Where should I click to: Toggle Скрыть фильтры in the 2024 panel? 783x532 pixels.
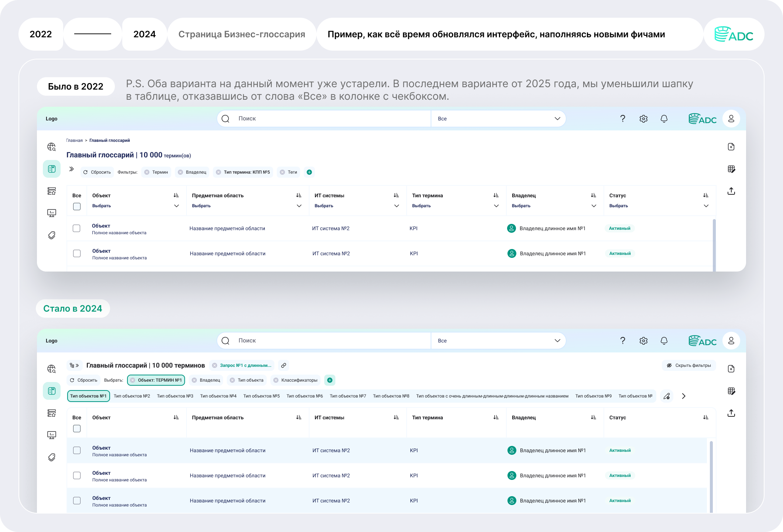[x=689, y=365]
